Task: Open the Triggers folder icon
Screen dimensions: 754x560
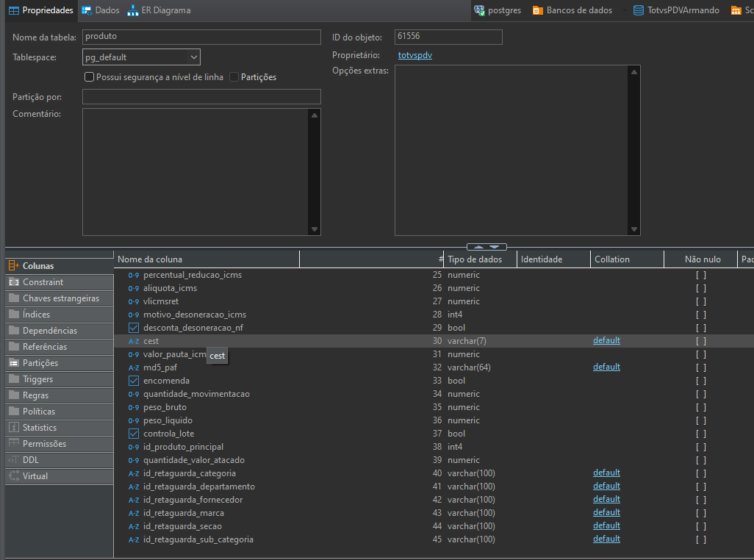Action: (13, 379)
